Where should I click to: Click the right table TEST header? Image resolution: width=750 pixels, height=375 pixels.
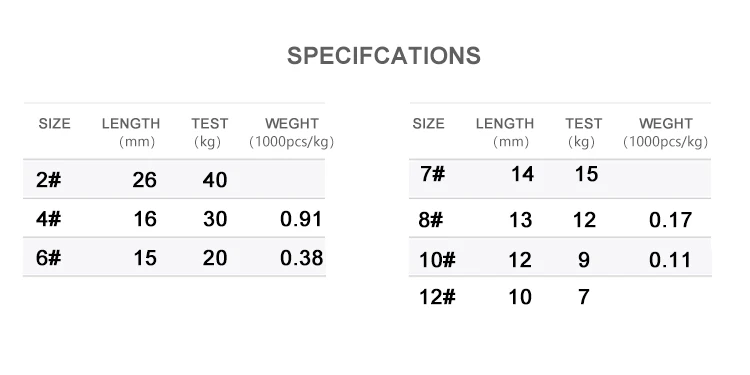[x=584, y=123]
